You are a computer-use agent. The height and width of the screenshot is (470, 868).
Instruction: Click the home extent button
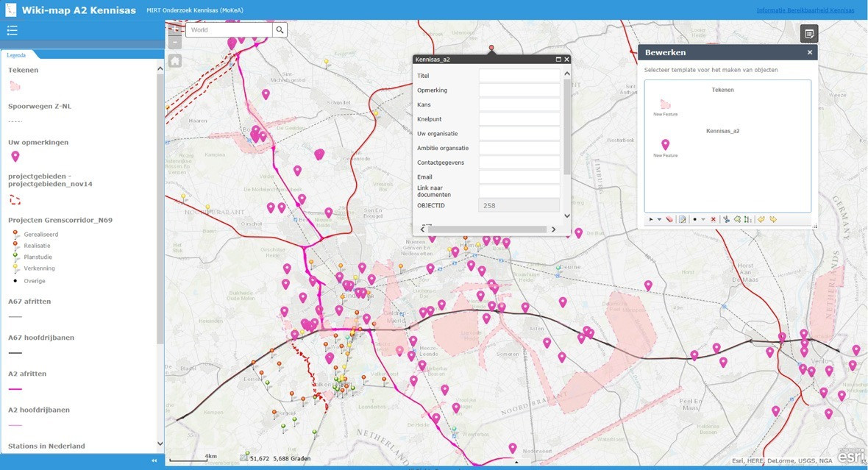[175, 61]
